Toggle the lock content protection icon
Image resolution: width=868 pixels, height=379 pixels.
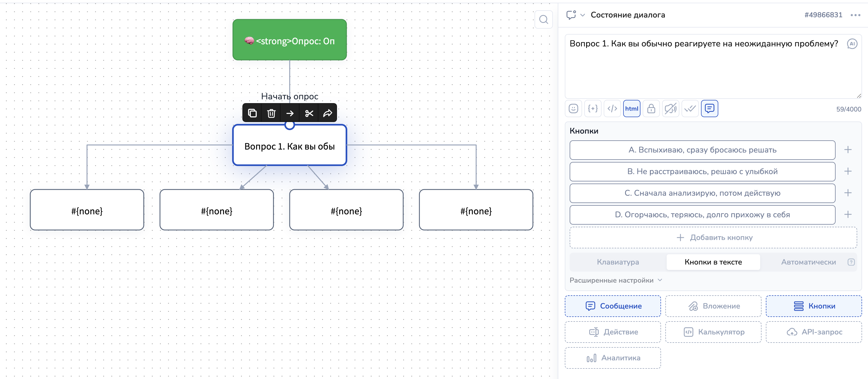[651, 109]
